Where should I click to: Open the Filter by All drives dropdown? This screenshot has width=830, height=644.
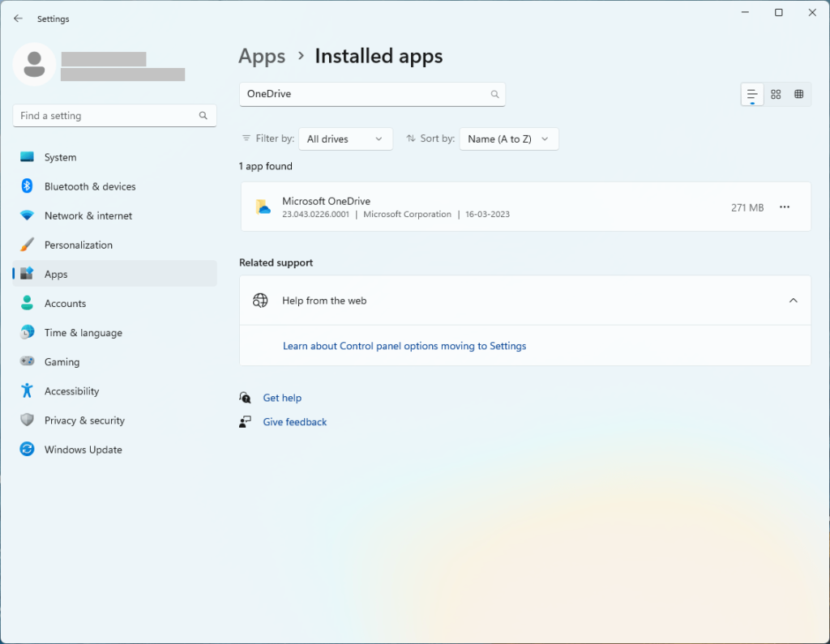(345, 139)
